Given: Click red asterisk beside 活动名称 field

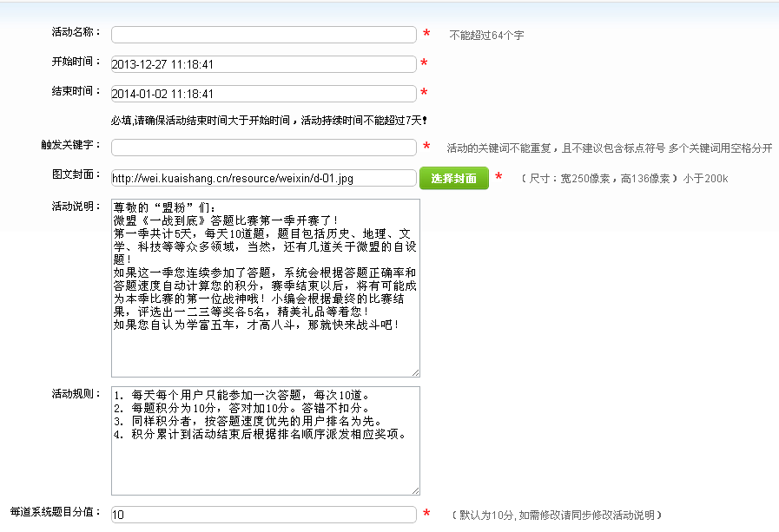Looking at the screenshot, I should (x=426, y=35).
